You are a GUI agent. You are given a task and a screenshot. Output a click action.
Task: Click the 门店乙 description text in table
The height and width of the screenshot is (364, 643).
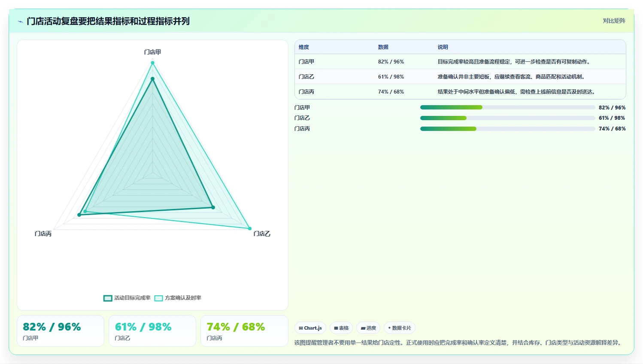tap(512, 77)
